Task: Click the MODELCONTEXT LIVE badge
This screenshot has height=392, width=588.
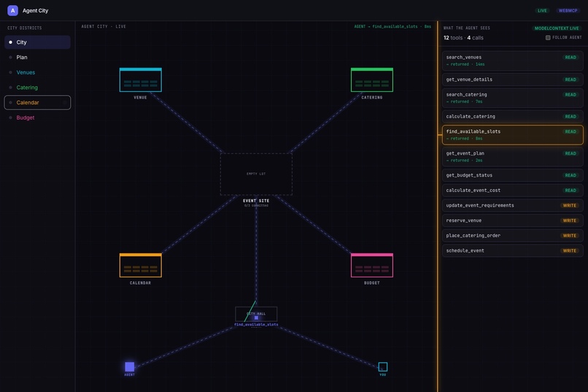Action: click(557, 28)
